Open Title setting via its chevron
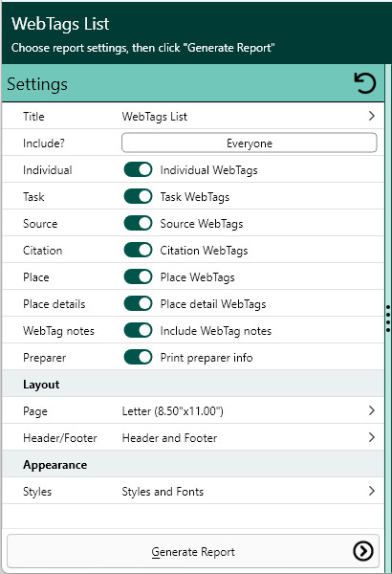 372,116
